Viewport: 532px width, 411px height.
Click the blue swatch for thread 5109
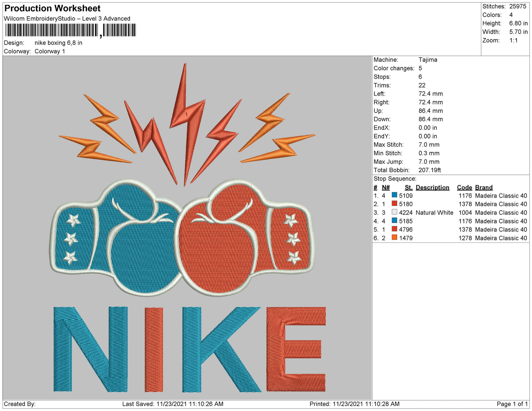click(394, 195)
